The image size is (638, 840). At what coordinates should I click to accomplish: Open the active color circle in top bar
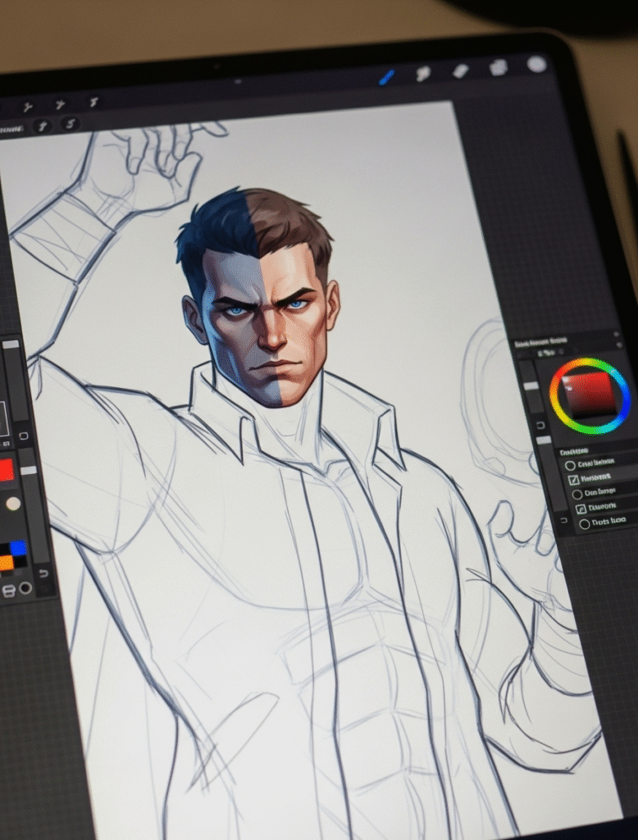pos(536,64)
